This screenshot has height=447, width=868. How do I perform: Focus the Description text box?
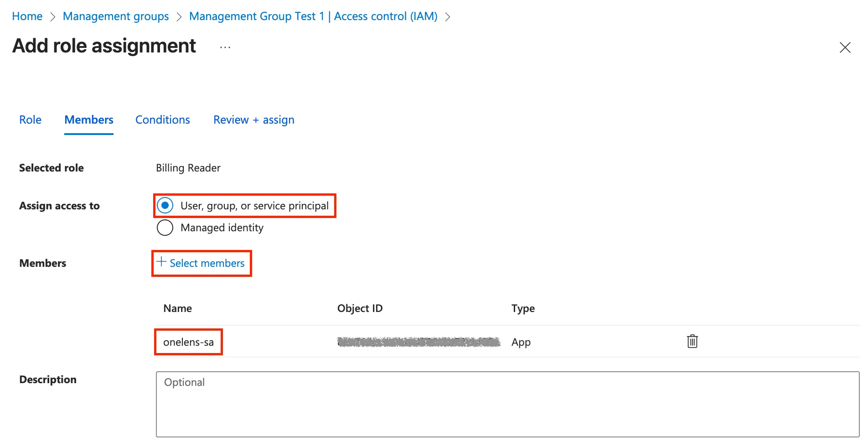point(507,404)
